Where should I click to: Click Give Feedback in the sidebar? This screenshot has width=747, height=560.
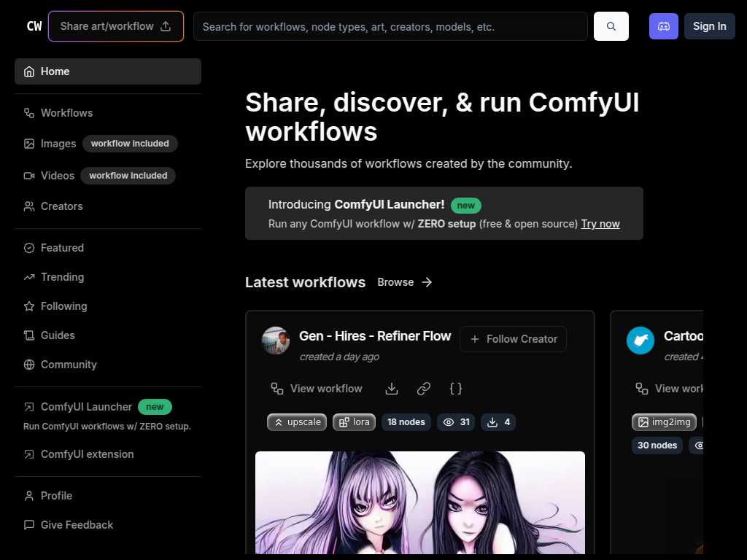click(x=108, y=525)
